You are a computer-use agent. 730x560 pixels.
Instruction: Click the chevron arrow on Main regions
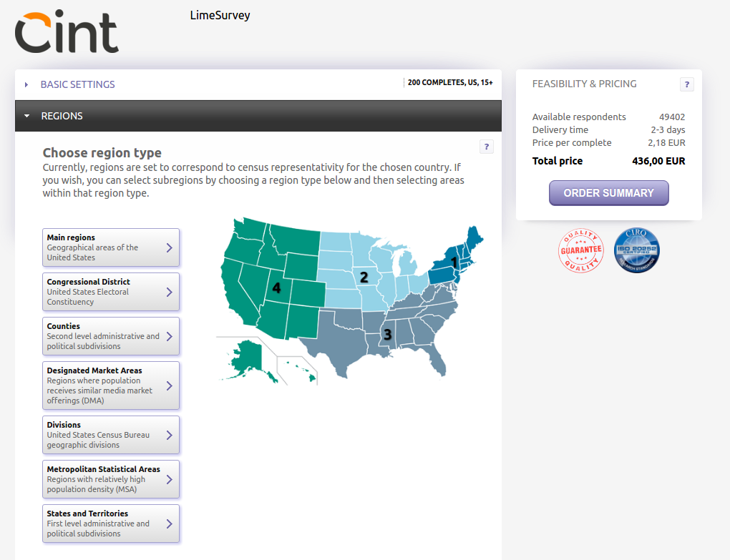(x=169, y=247)
